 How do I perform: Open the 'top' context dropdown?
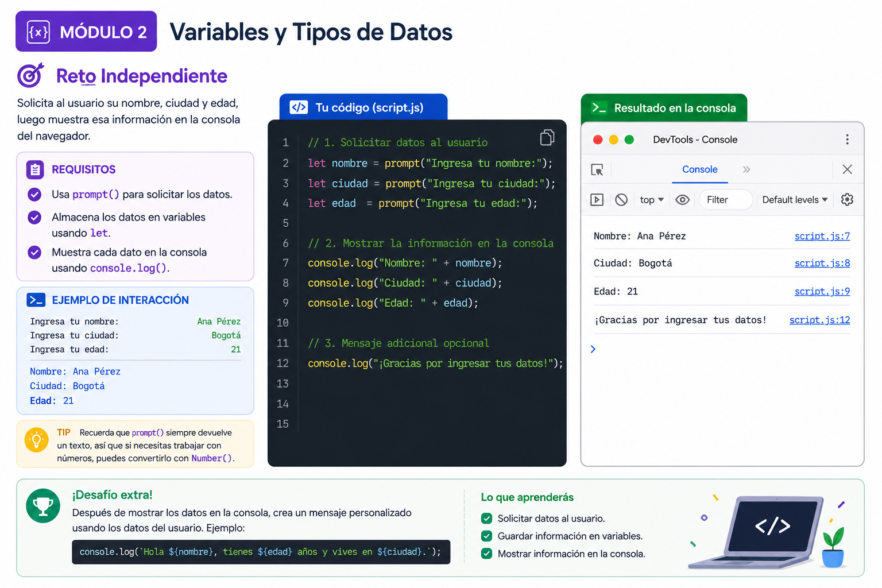point(652,200)
